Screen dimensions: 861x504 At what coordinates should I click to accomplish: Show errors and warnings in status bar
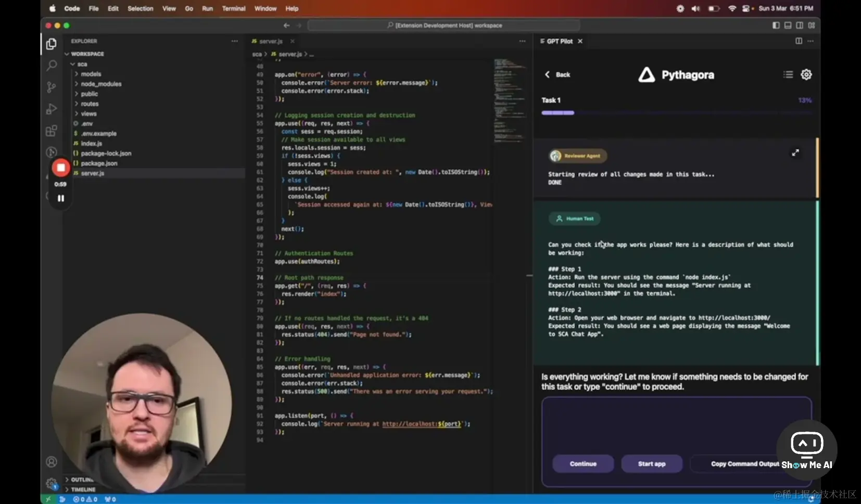[85, 499]
